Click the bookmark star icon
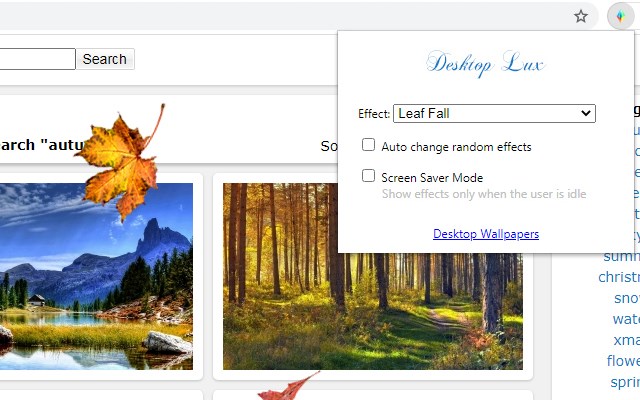 pos(580,16)
